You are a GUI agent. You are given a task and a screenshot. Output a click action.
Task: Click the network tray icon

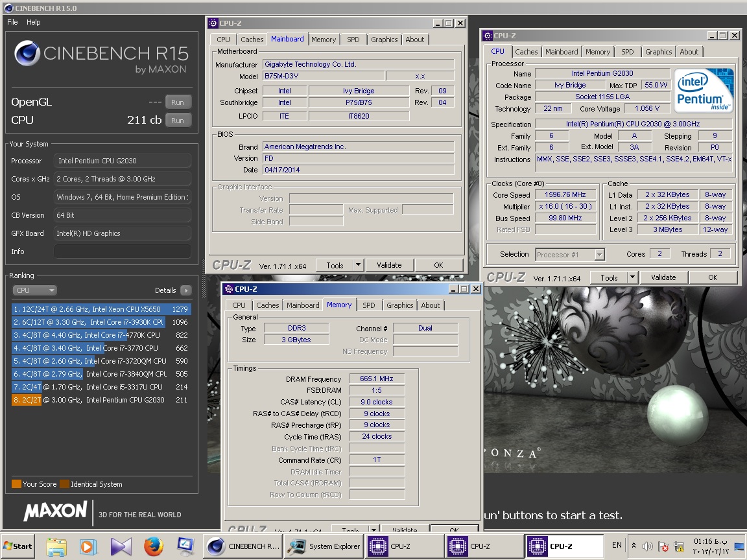(x=679, y=546)
